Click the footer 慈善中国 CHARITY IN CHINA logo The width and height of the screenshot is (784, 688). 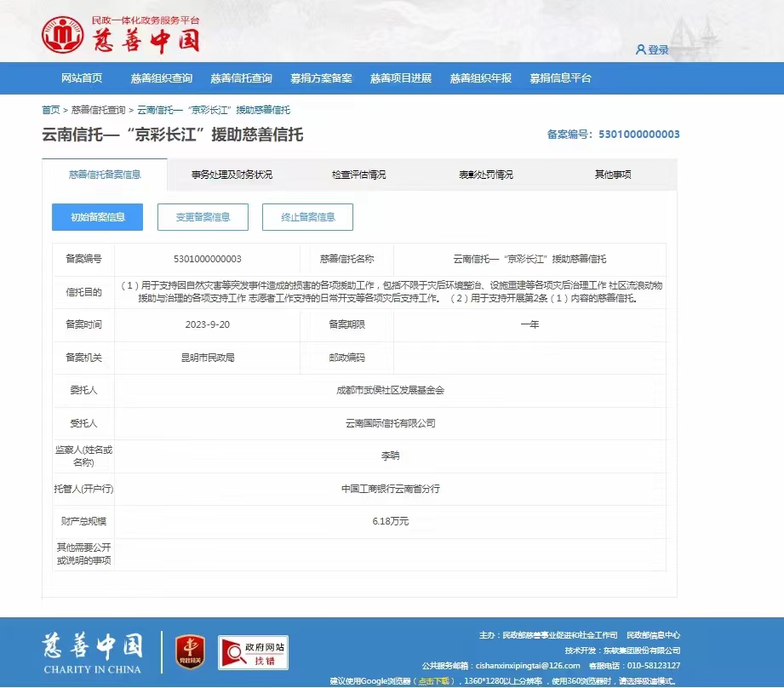93,652
